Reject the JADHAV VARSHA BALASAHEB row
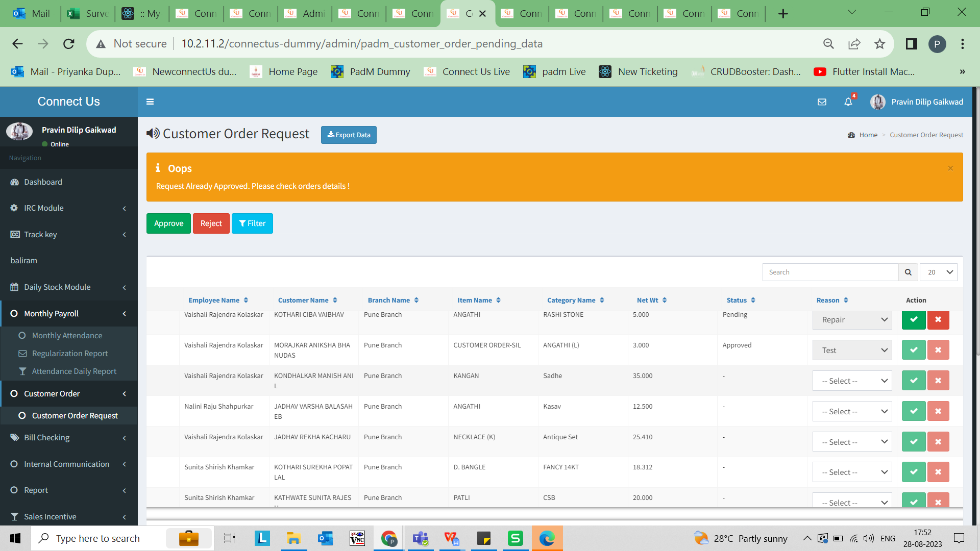 (x=938, y=411)
